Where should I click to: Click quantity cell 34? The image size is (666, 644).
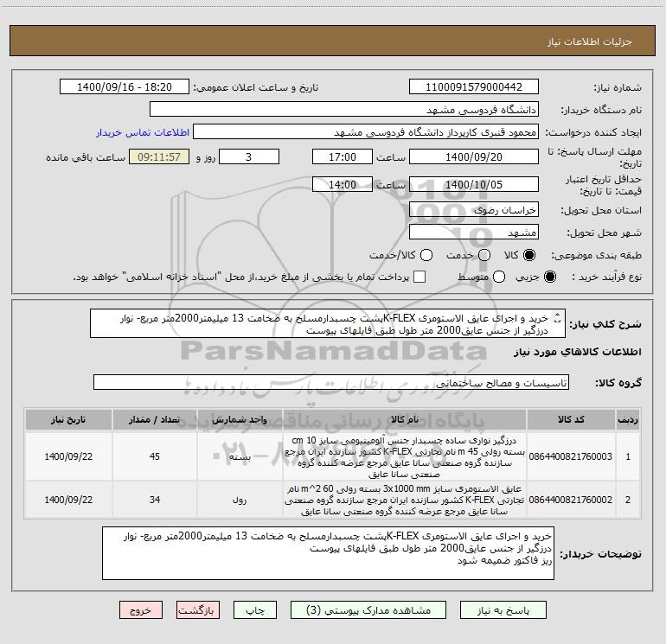(154, 500)
